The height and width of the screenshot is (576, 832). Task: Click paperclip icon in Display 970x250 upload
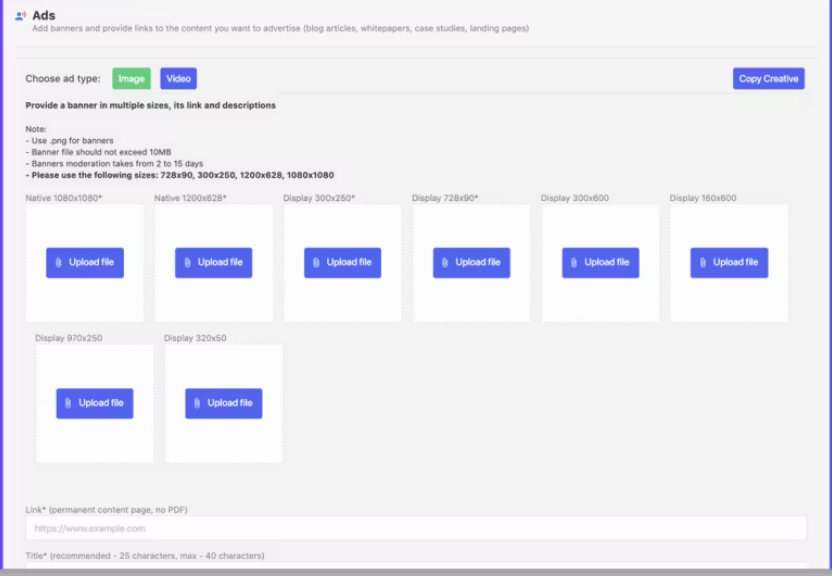[68, 404]
